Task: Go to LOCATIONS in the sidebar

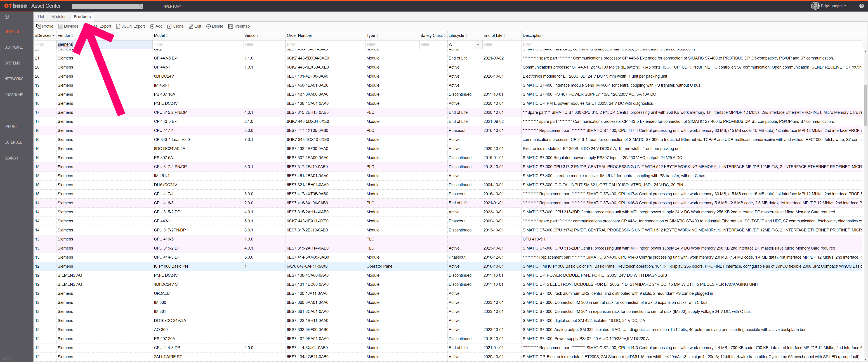Action: (14, 95)
